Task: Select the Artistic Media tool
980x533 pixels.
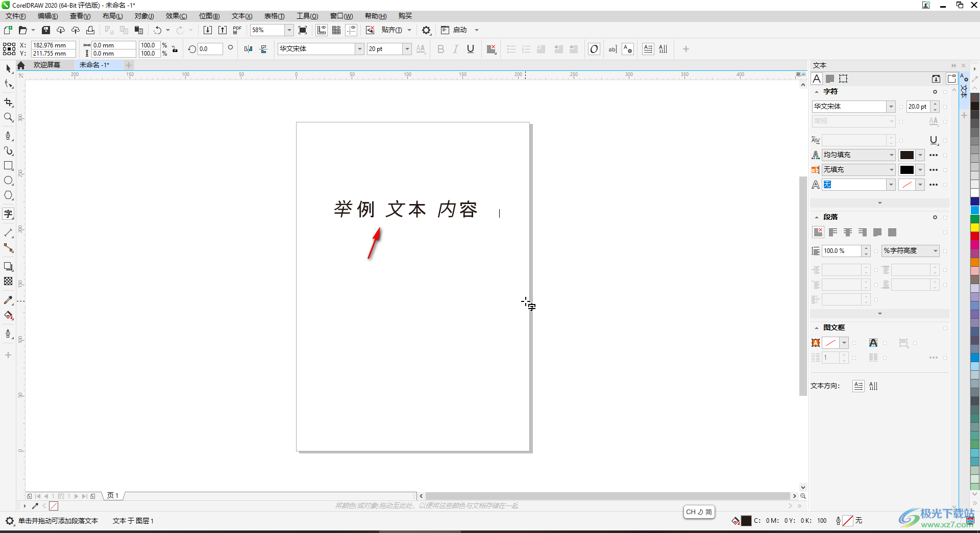Action: (x=8, y=151)
